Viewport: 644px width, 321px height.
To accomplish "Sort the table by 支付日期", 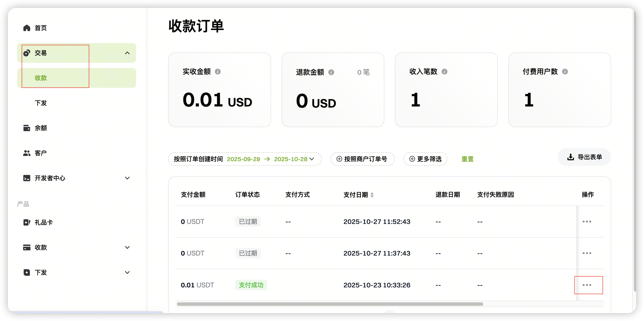I will point(372,195).
